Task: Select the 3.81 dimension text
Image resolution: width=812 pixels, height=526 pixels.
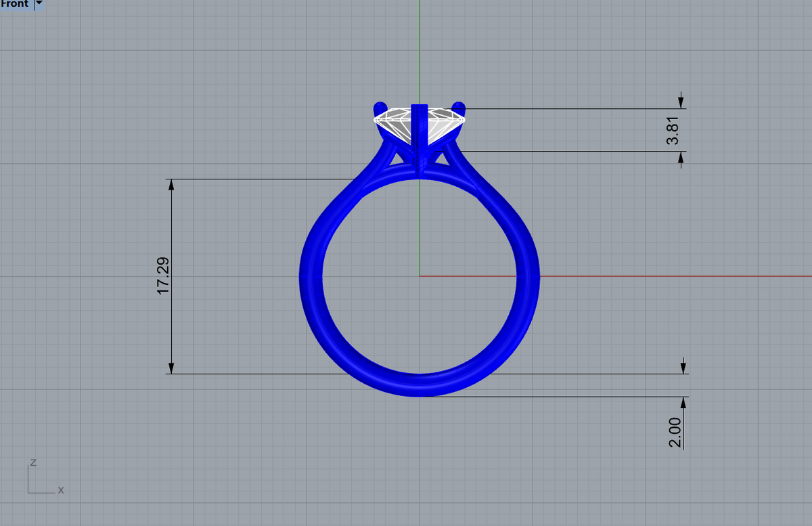Action: pyautogui.click(x=673, y=130)
